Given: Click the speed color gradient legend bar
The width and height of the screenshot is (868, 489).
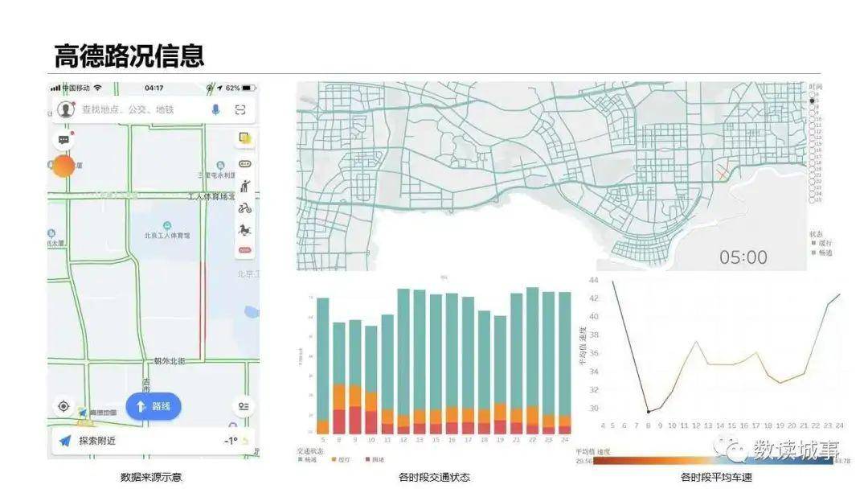Looking at the screenshot, I should pyautogui.click(x=712, y=460).
